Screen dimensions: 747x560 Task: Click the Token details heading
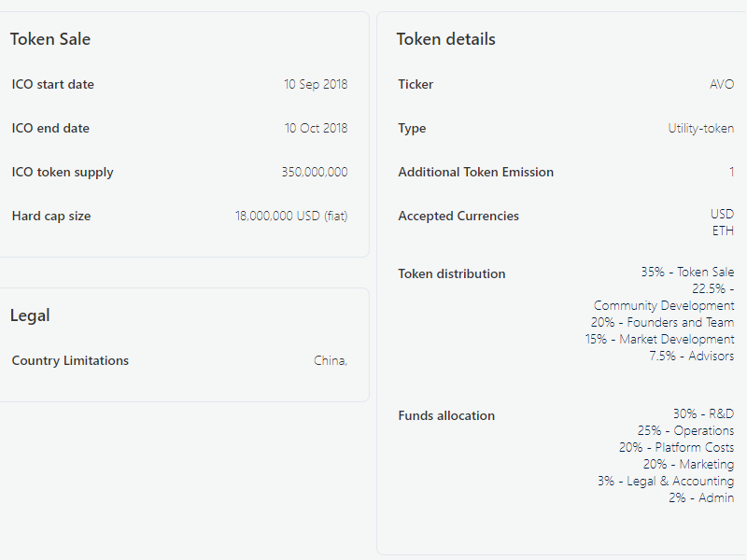(445, 39)
